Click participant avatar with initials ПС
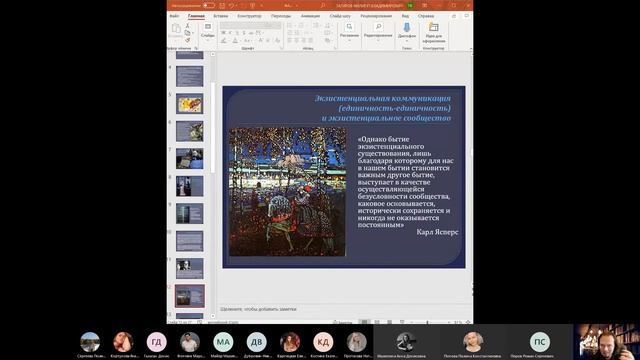 [x=540, y=342]
